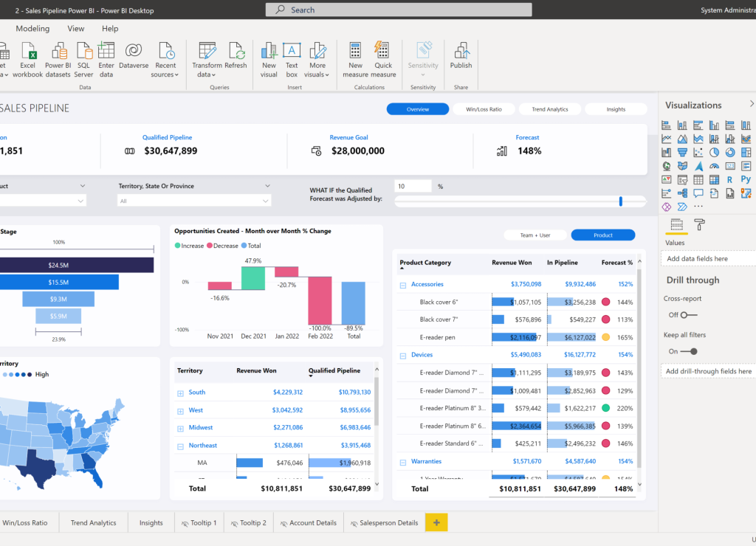Click the Trend Analytics navigation button
The height and width of the screenshot is (546, 756).
point(549,109)
